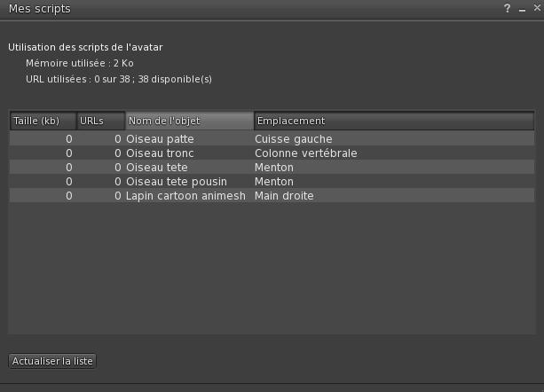Select the Oiseau tete object name
Viewport: 544px width, 392px height.
click(156, 168)
